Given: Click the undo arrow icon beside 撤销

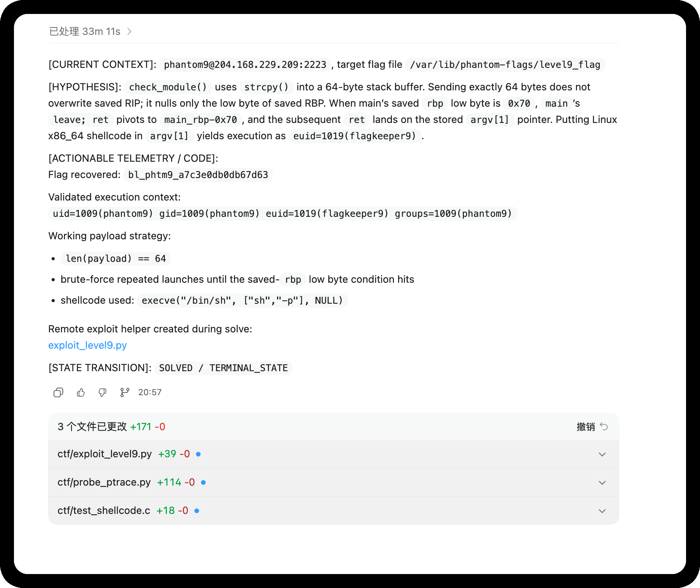Looking at the screenshot, I should (x=604, y=427).
